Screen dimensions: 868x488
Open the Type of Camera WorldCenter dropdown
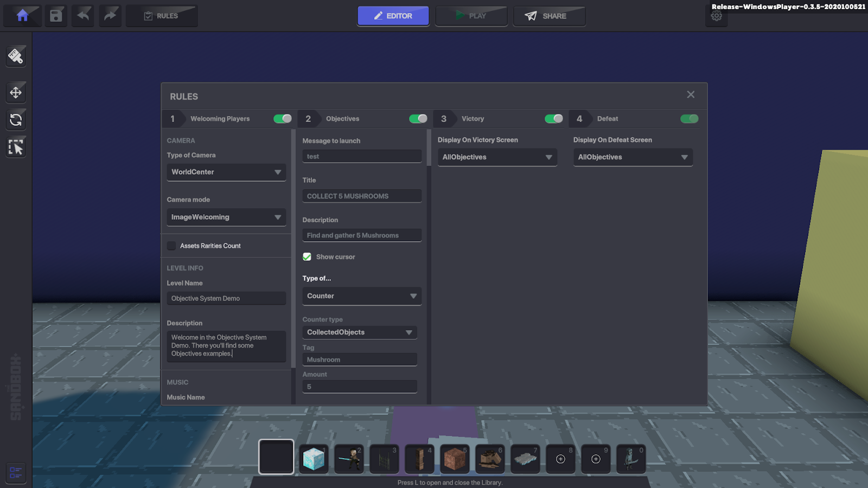[226, 172]
